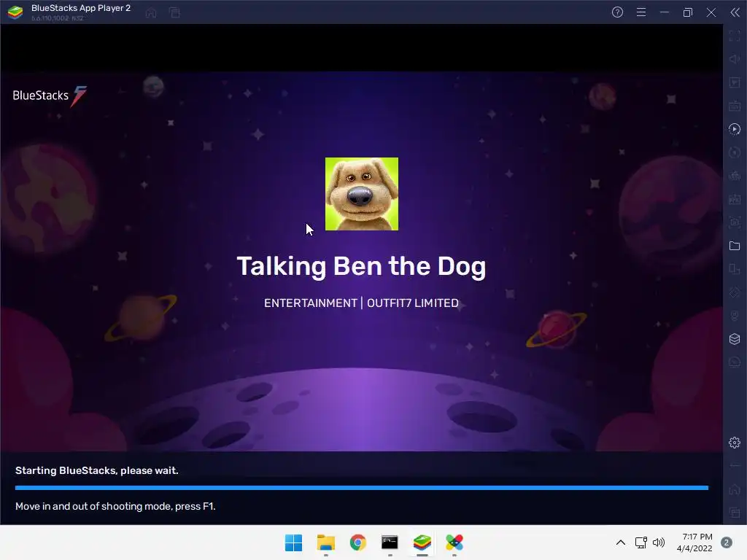Click the blue loading progress bar

[x=362, y=488]
